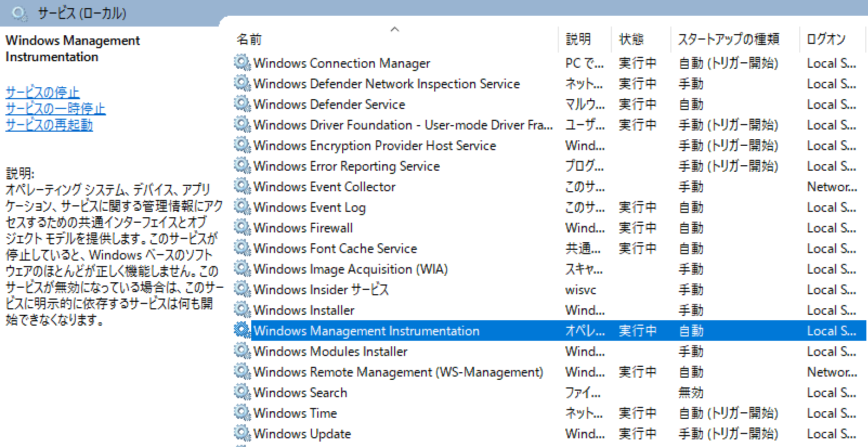Select the Windows Event Log name
The height and width of the screenshot is (447, 868).
(x=310, y=208)
